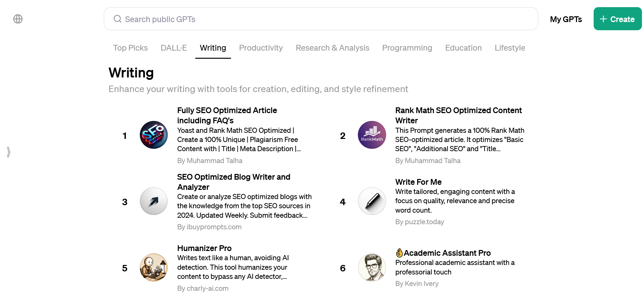Click the pen icon of Write For Me

372,201
